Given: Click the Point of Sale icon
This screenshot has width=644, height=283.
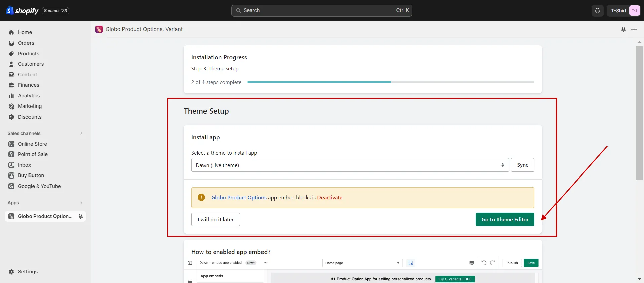Looking at the screenshot, I should (x=11, y=154).
